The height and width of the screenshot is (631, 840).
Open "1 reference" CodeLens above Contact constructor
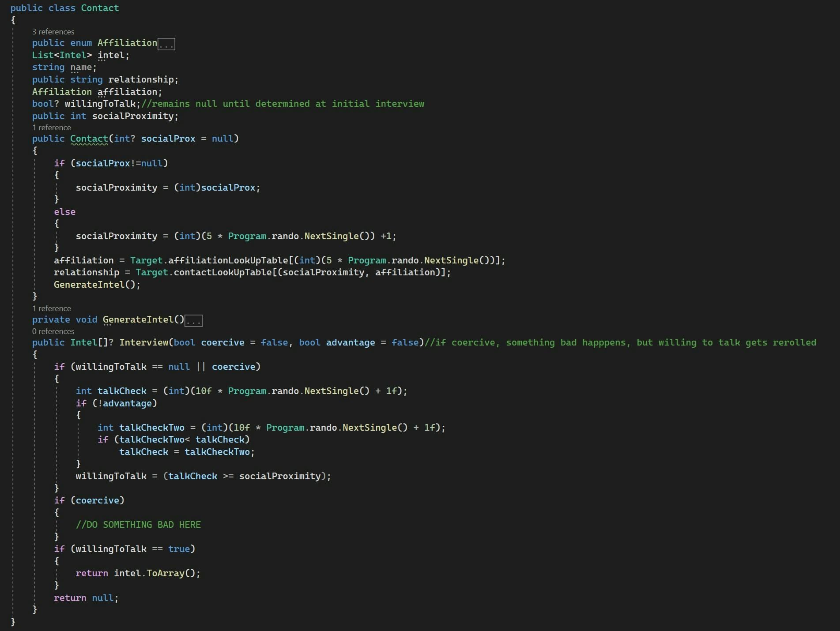(51, 128)
